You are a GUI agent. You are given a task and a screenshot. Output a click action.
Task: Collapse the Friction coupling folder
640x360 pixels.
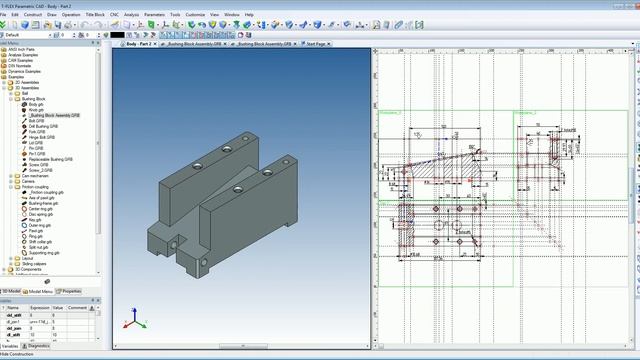tap(11, 187)
